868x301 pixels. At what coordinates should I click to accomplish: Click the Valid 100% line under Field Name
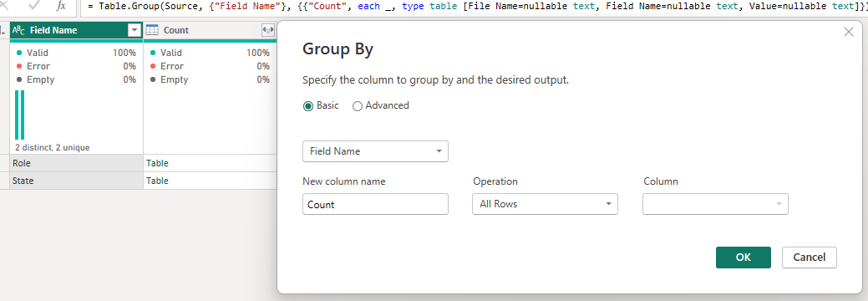(x=76, y=54)
